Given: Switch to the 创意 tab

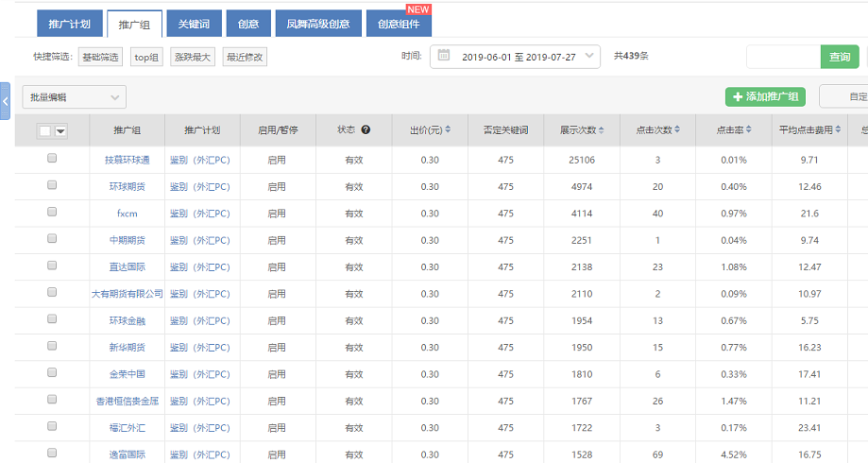Looking at the screenshot, I should pos(248,24).
